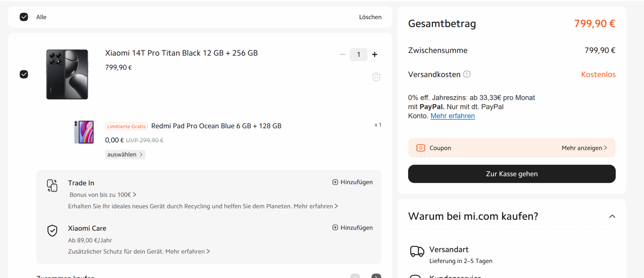Decrease quantity with the minus icon
The width and height of the screenshot is (644, 278).
pyautogui.click(x=342, y=54)
